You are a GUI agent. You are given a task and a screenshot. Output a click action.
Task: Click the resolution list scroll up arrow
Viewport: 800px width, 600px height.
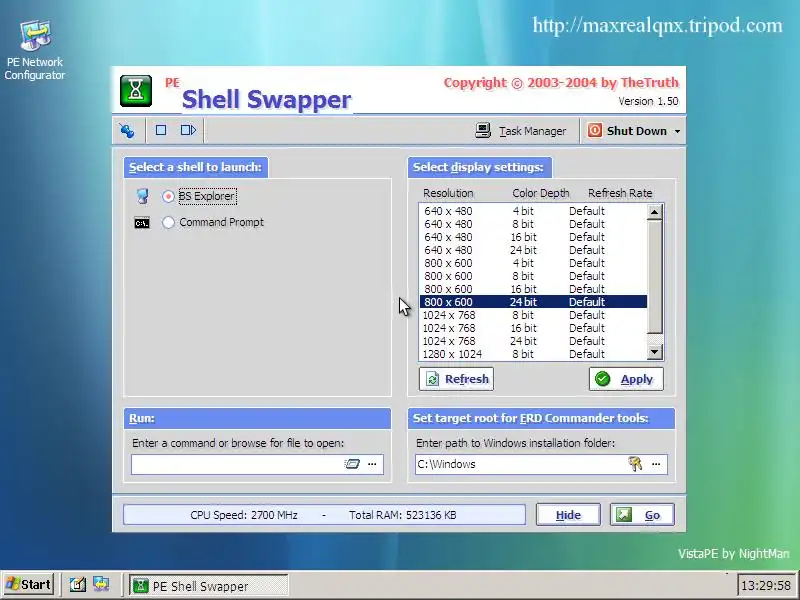pyautogui.click(x=655, y=212)
